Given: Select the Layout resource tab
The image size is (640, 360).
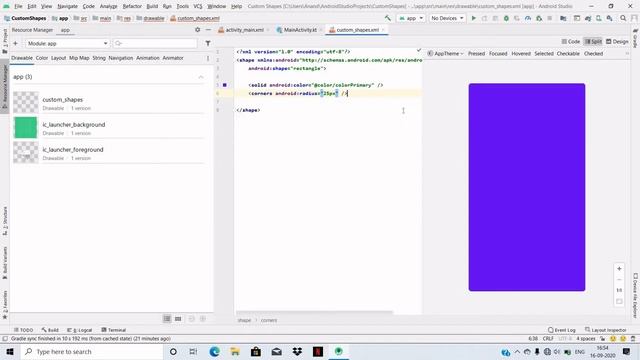Looking at the screenshot, I should [58, 58].
